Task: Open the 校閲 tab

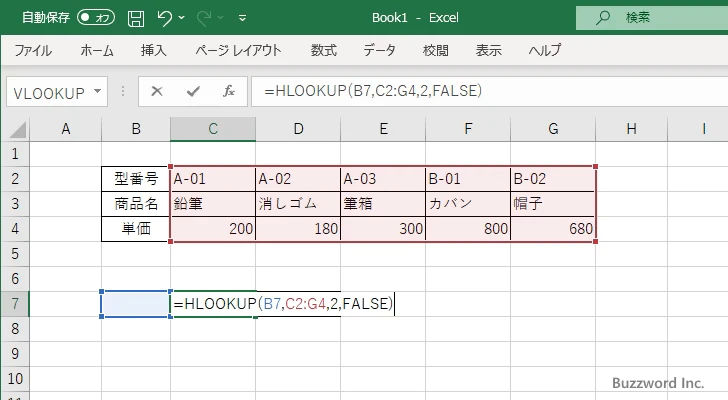Action: pos(436,50)
